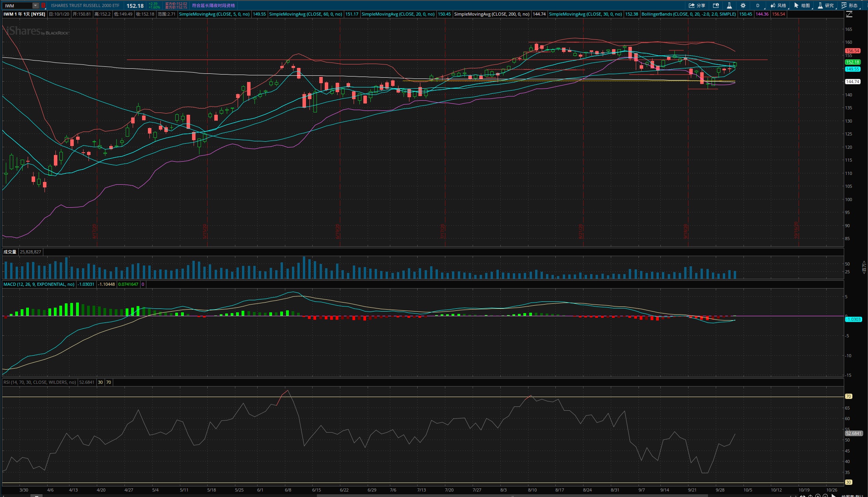Select BollingerBands study label
Image resolution: width=868 pixels, height=497 pixels.
point(689,14)
